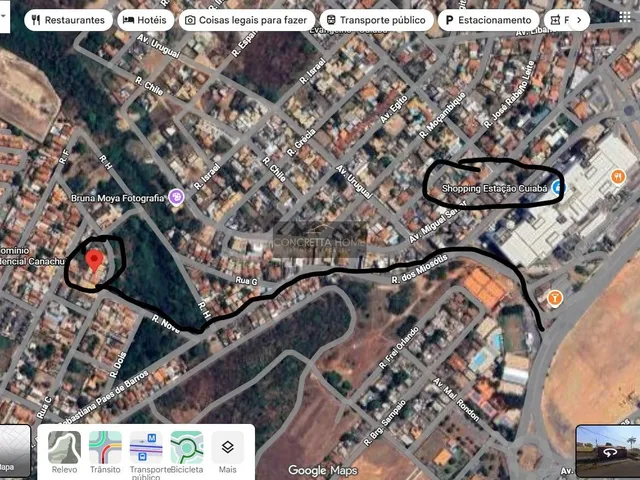Select the Hotéis filter chip
This screenshot has width=640, height=480.
[x=145, y=20]
